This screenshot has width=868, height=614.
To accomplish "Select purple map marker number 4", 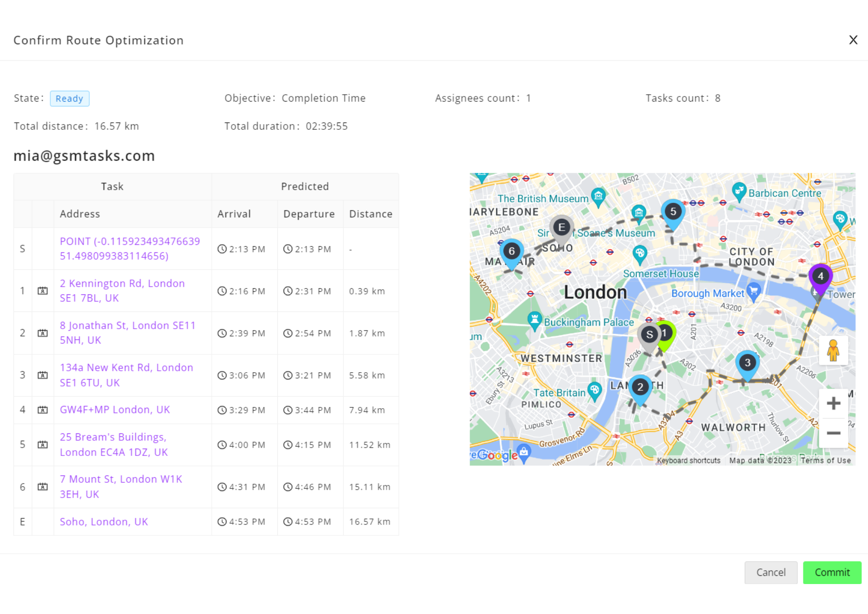I will tap(820, 277).
